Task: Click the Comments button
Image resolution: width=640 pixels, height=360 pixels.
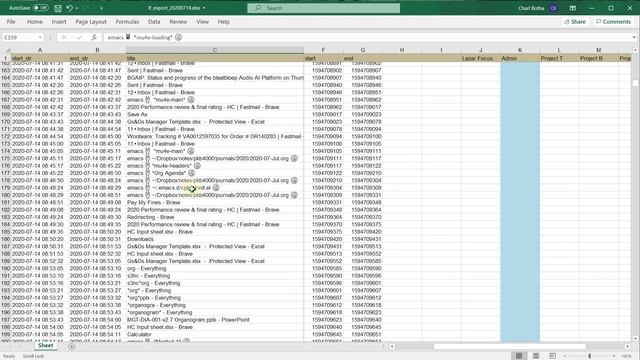Action: pyautogui.click(x=613, y=22)
